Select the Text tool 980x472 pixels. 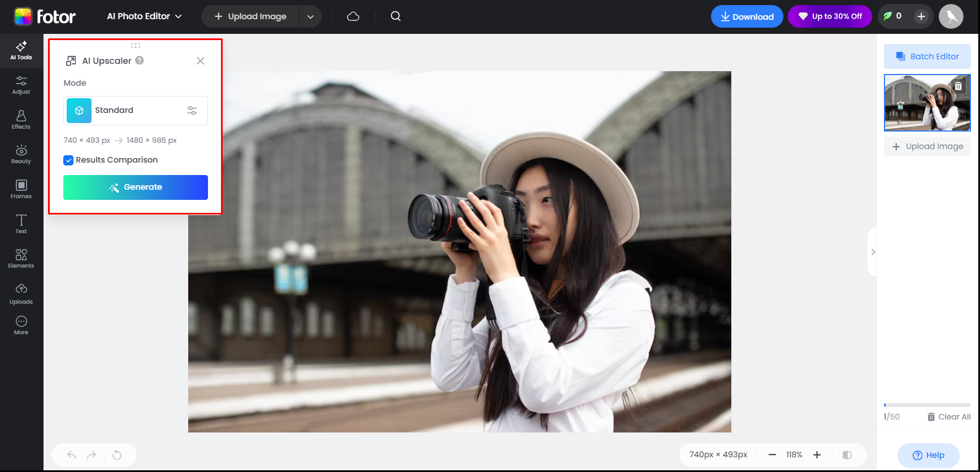click(21, 224)
